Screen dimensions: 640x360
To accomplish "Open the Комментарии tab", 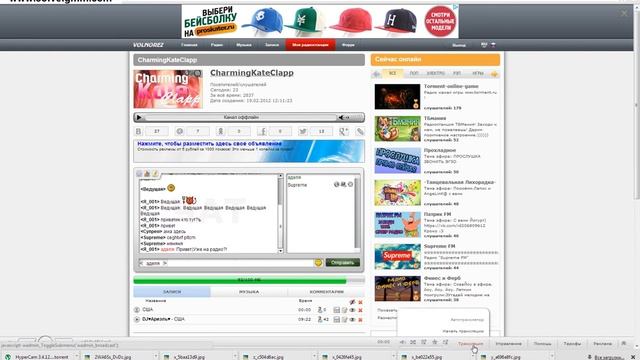I will coord(326,292).
